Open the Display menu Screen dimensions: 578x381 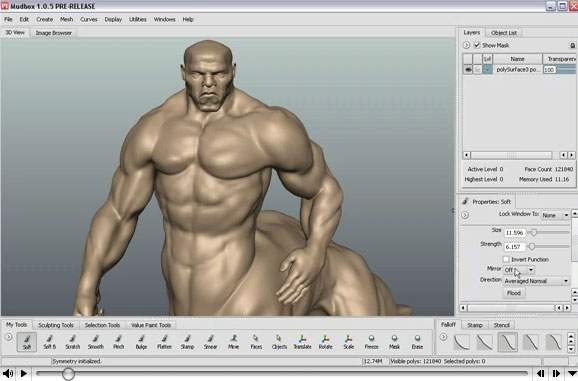pos(113,19)
